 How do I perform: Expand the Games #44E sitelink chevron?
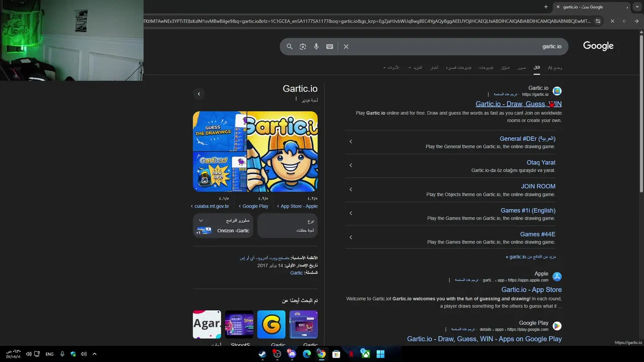[x=351, y=237]
